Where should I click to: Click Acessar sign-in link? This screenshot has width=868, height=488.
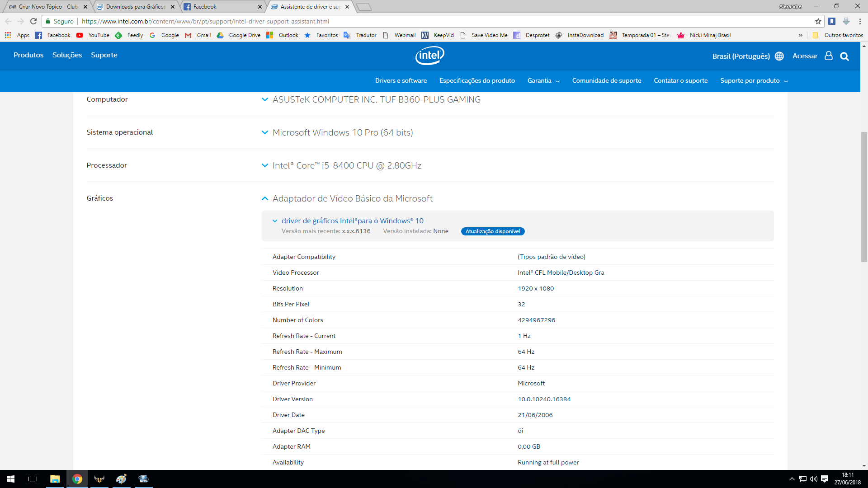(x=805, y=56)
